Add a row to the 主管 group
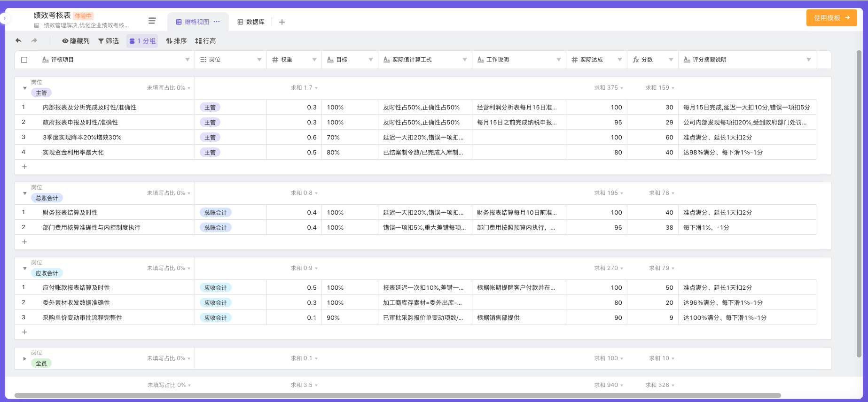The image size is (868, 402). (24, 167)
